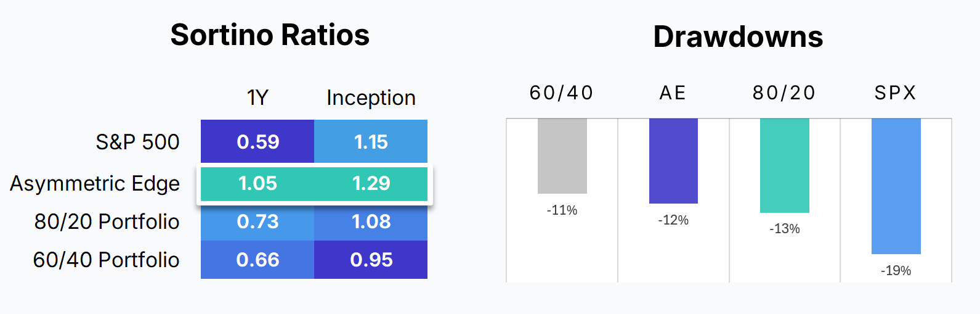
Task: Select Asymmetric Edge 1Y value 1.05
Action: tap(257, 183)
